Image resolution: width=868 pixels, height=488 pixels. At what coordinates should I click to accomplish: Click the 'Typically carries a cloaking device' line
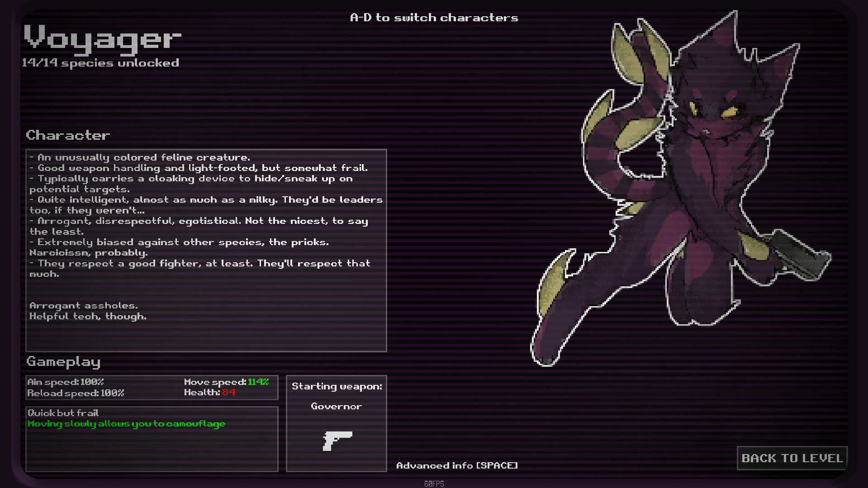coord(191,184)
